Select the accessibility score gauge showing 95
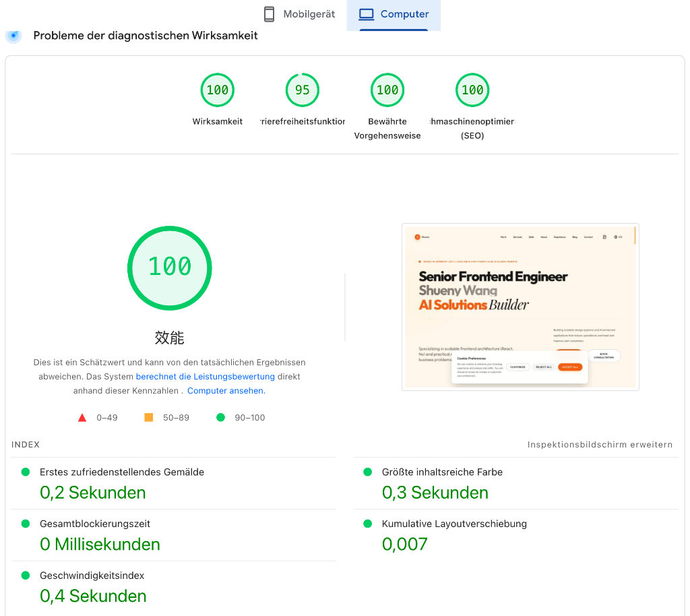 click(x=303, y=90)
